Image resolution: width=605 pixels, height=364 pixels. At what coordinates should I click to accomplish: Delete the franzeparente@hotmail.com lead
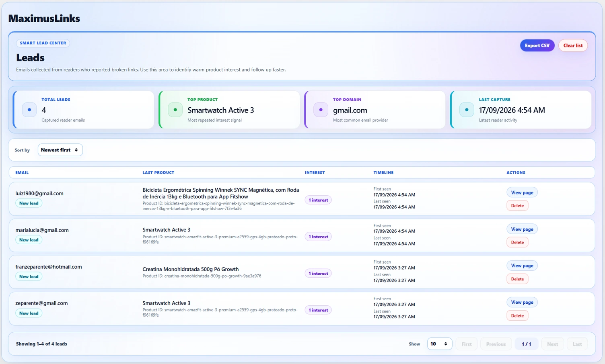(x=517, y=279)
